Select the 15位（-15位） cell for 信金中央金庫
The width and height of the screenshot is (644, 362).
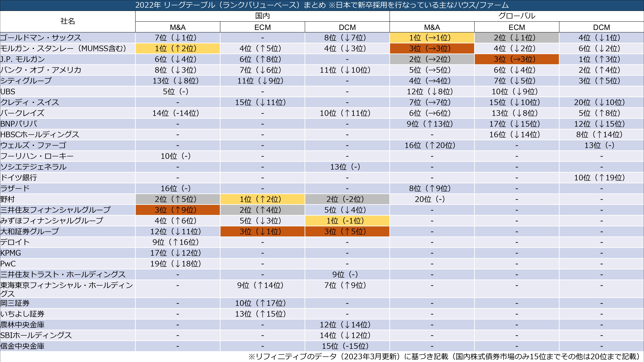coord(347,346)
